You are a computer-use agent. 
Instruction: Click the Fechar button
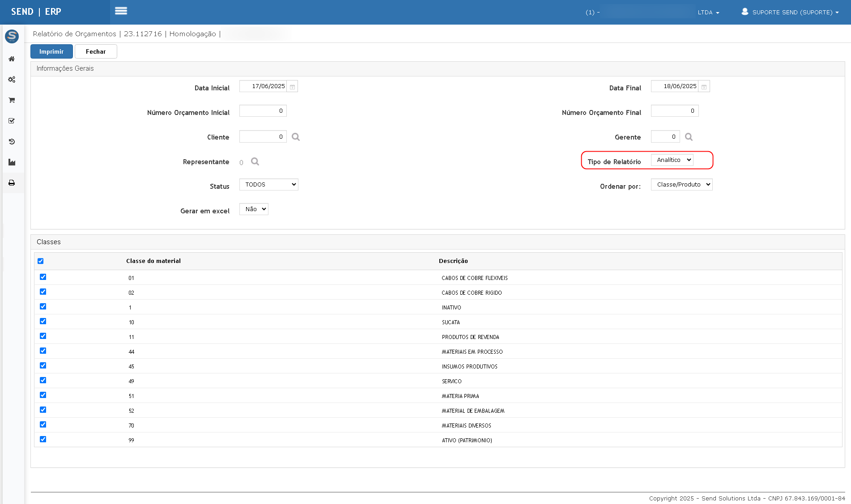[96, 51]
